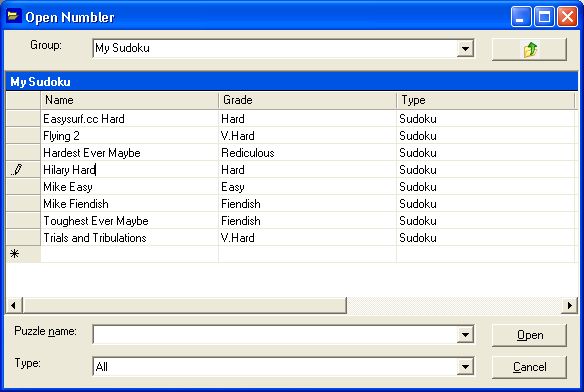
Task: Expand the Puzzle name dropdown arrow
Action: pos(465,334)
